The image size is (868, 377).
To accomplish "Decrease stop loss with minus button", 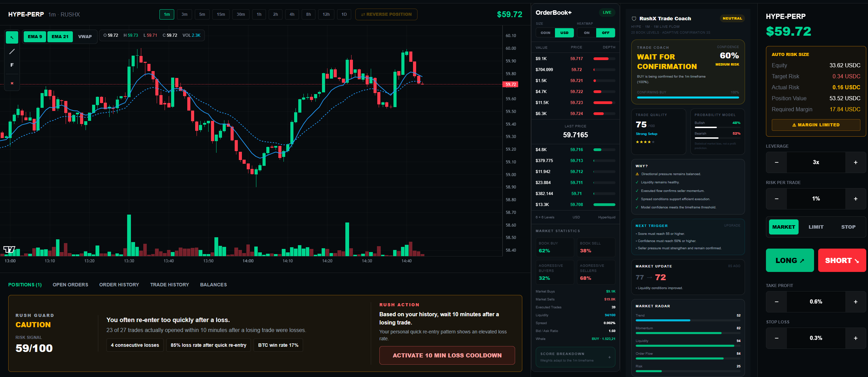I will click(777, 338).
